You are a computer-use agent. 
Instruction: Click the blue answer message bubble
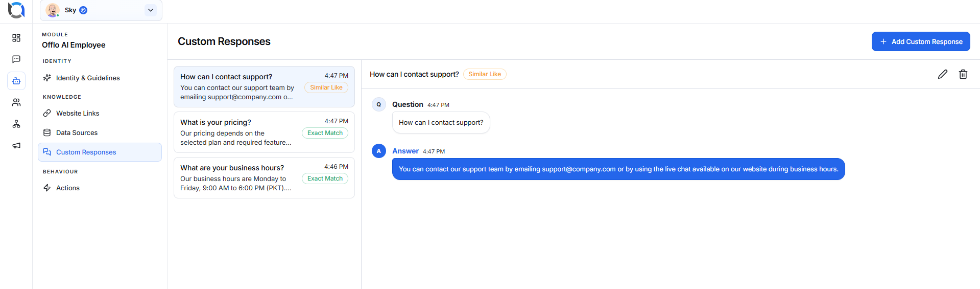[x=618, y=169]
